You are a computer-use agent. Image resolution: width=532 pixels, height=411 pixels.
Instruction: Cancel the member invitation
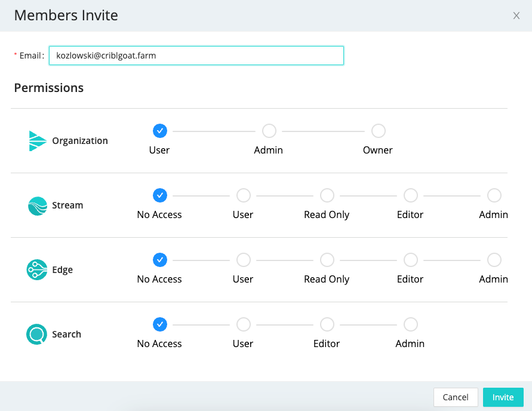click(x=456, y=397)
